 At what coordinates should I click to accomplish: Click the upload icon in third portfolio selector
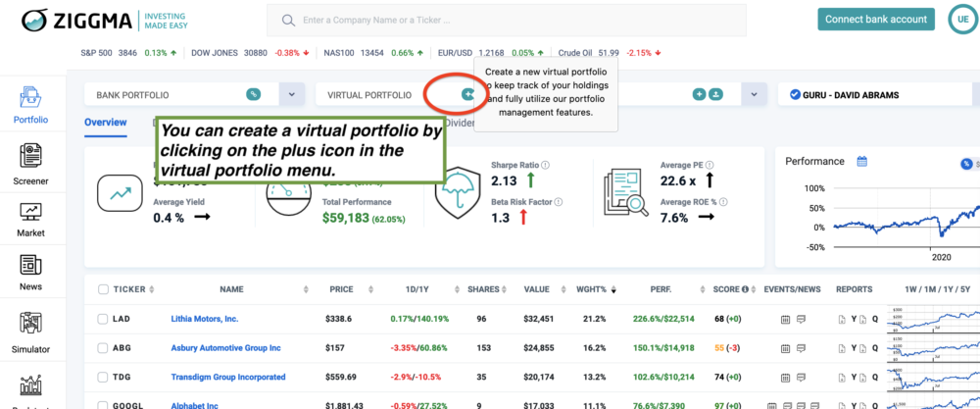(x=716, y=94)
